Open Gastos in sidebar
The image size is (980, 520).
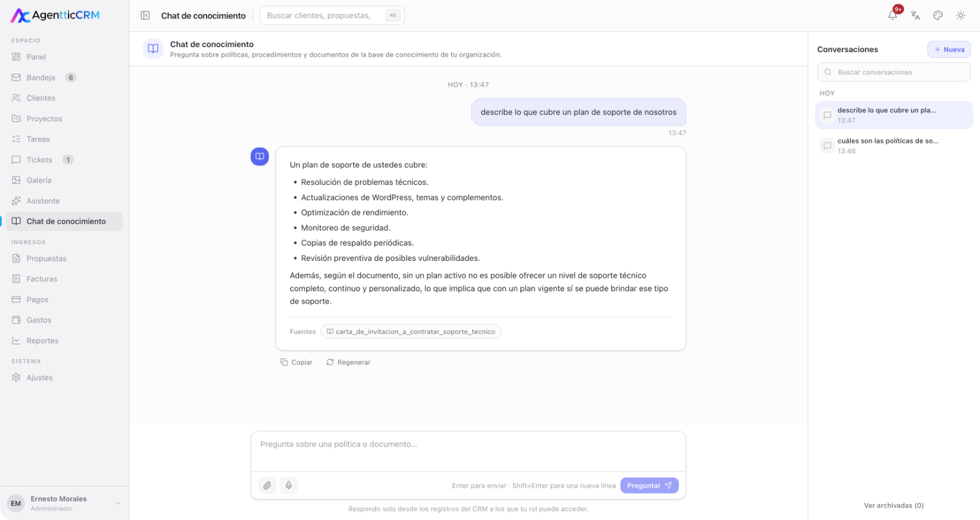(x=64, y=320)
